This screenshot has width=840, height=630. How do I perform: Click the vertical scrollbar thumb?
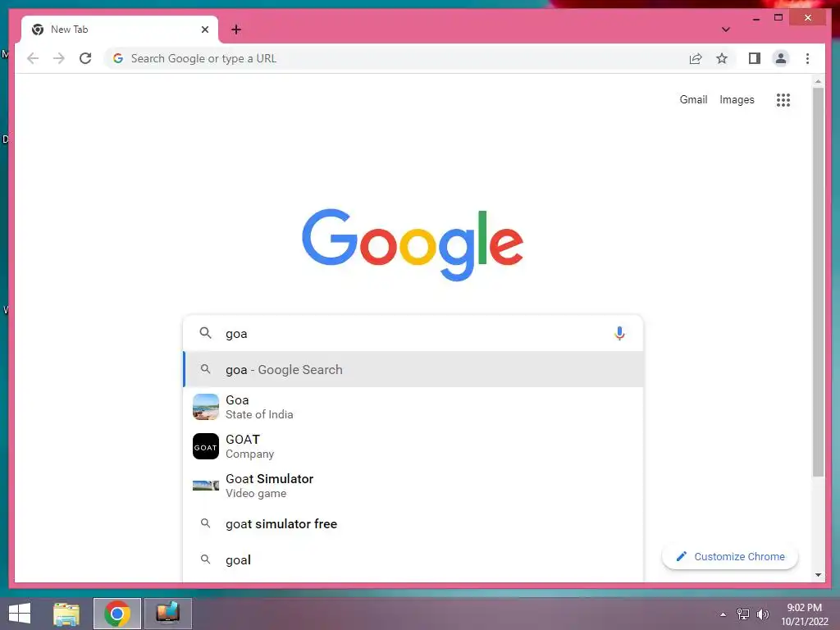click(x=818, y=282)
